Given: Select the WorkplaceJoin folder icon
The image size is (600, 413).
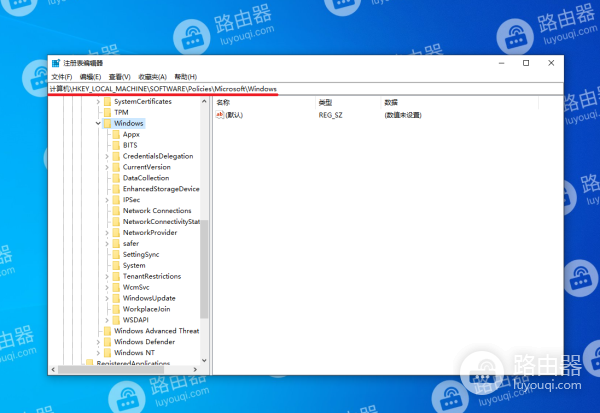Looking at the screenshot, I should tap(116, 309).
